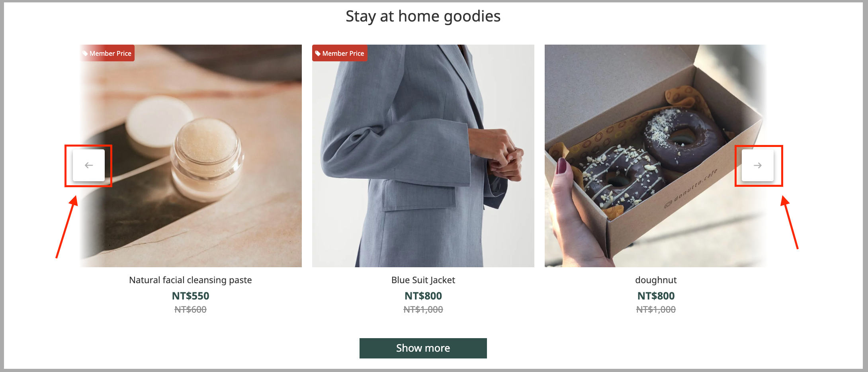Click crossed-out NT$1,000 price under Blue Suit Jacket
This screenshot has height=372, width=868.
pyautogui.click(x=423, y=309)
